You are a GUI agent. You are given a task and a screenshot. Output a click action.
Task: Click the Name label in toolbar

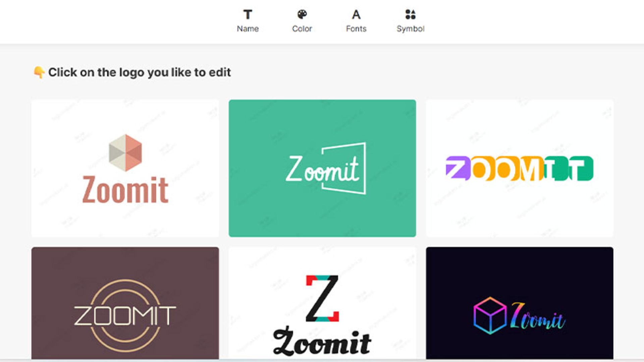[248, 29]
